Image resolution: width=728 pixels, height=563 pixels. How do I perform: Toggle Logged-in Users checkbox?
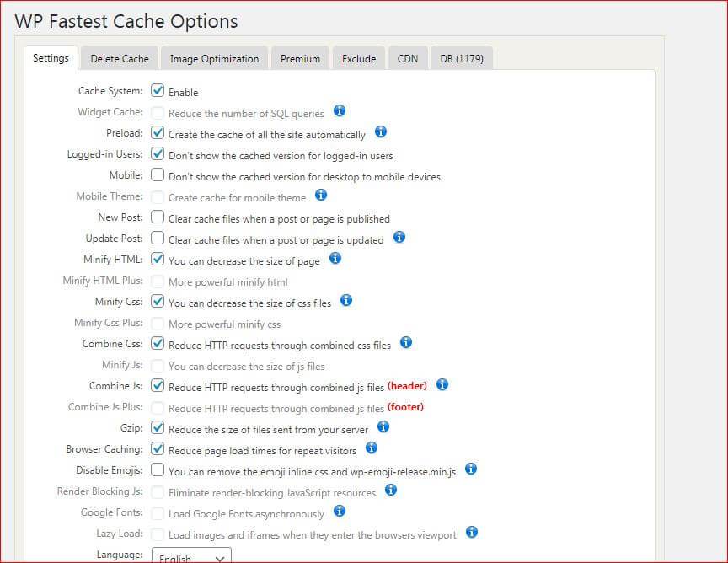(158, 153)
